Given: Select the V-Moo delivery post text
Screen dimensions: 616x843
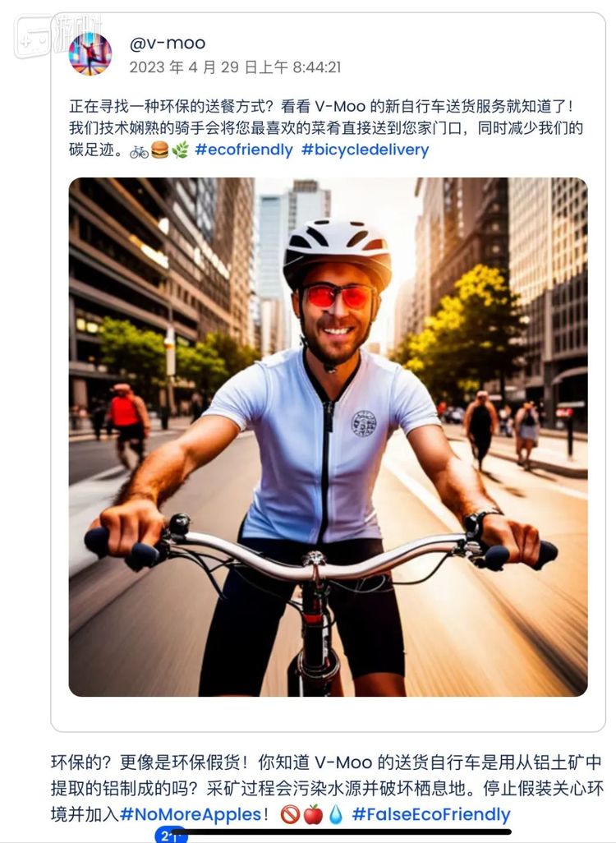Looking at the screenshot, I should (x=326, y=128).
